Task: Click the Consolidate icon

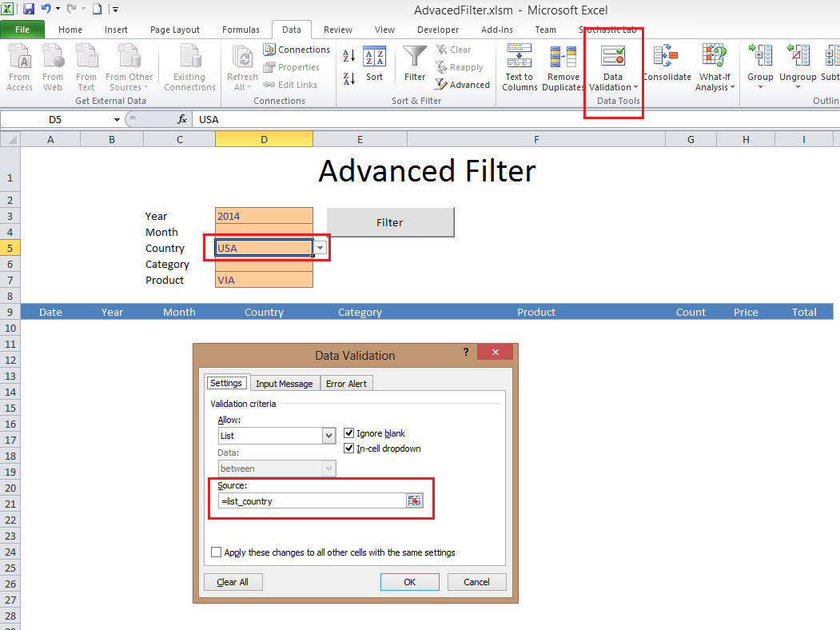Action: [x=666, y=56]
